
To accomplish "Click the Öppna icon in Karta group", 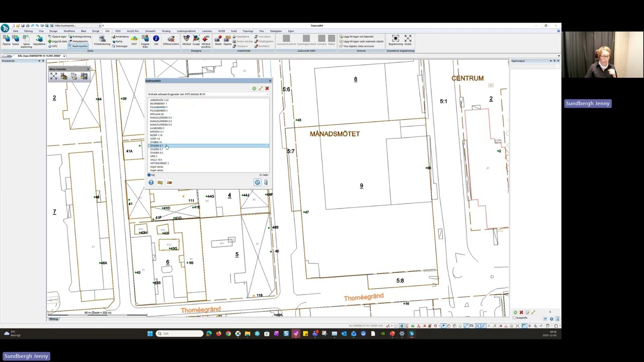I will pos(6,39).
